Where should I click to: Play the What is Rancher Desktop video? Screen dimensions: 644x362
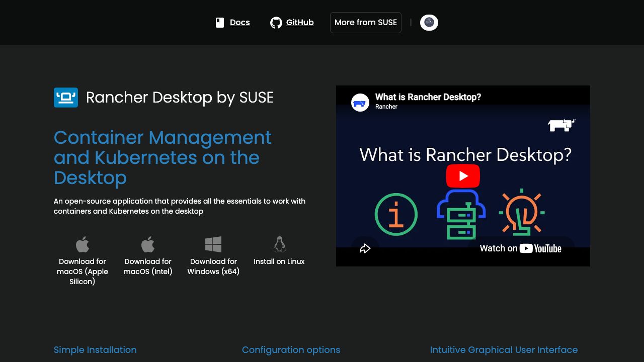(463, 176)
